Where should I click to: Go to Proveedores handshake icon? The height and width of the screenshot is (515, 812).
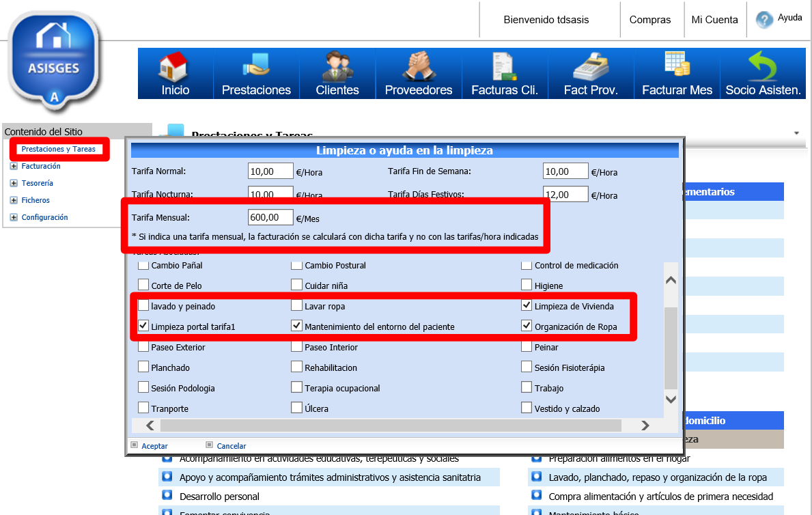(x=418, y=68)
